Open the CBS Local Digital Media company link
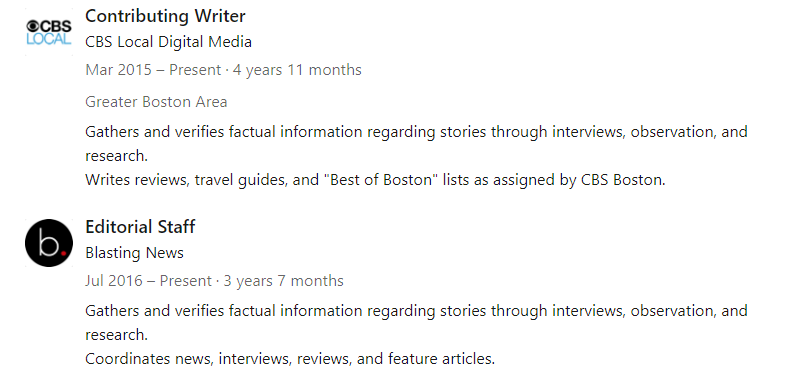This screenshot has height=386, width=788. coord(168,42)
